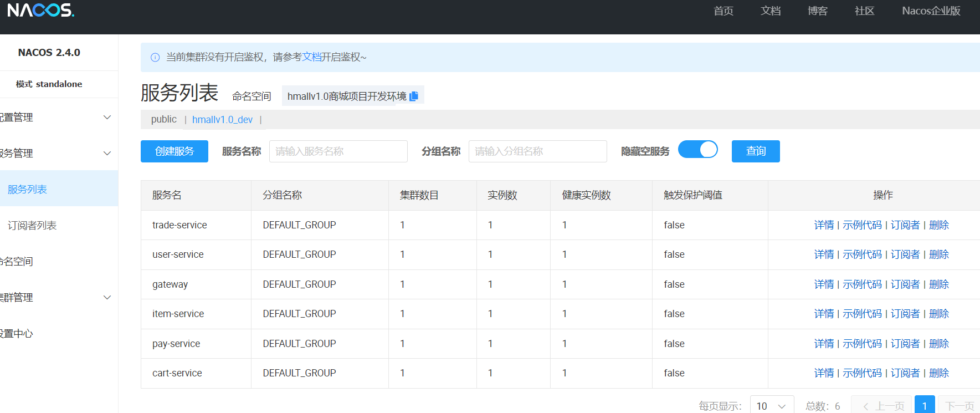980x413 pixels.
Task: Click the 触发保护阈值 column header
Action: 710,195
